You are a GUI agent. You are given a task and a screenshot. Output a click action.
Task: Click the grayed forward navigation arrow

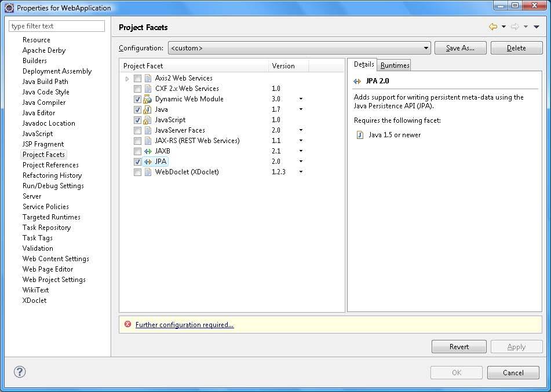pos(515,27)
